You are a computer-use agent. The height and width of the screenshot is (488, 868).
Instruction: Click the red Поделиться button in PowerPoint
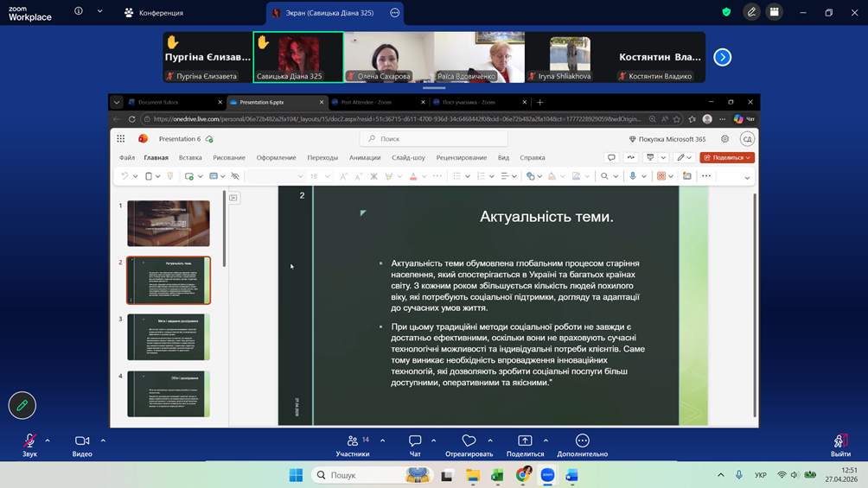[x=727, y=158]
